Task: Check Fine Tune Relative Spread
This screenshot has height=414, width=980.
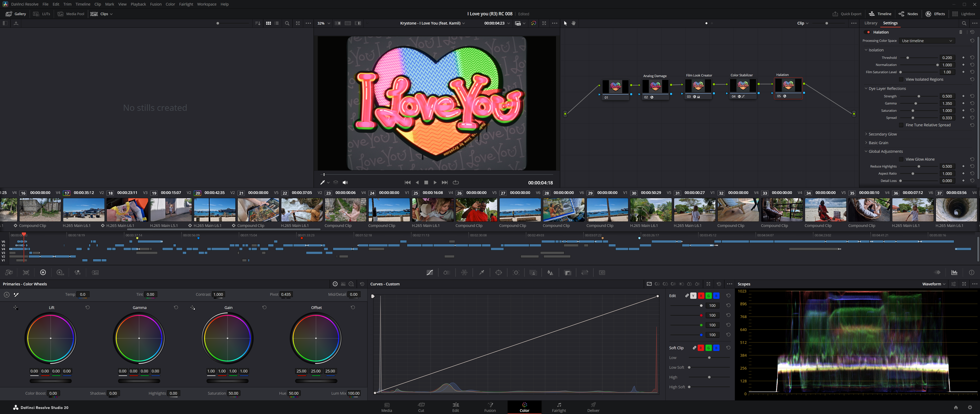Action: [x=901, y=125]
